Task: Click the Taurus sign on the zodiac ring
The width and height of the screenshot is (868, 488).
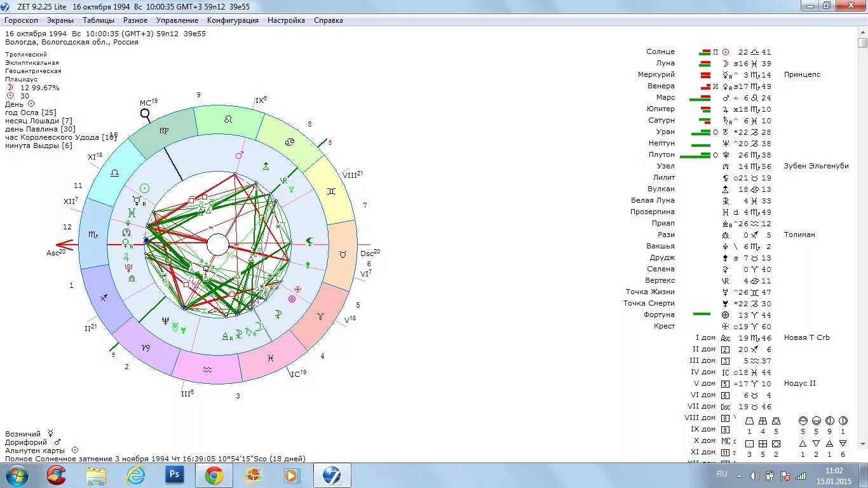Action: [x=342, y=254]
